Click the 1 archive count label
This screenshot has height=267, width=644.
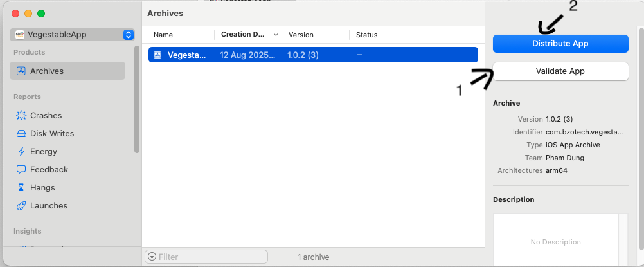[x=314, y=257]
